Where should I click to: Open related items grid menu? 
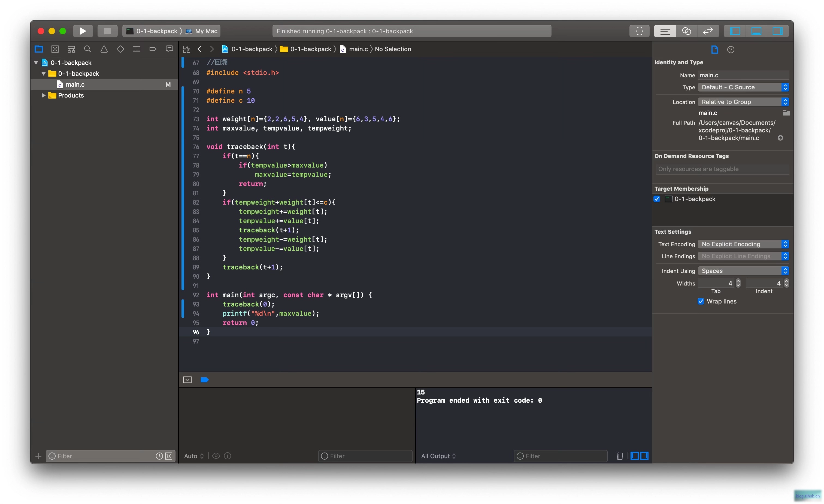tap(187, 49)
